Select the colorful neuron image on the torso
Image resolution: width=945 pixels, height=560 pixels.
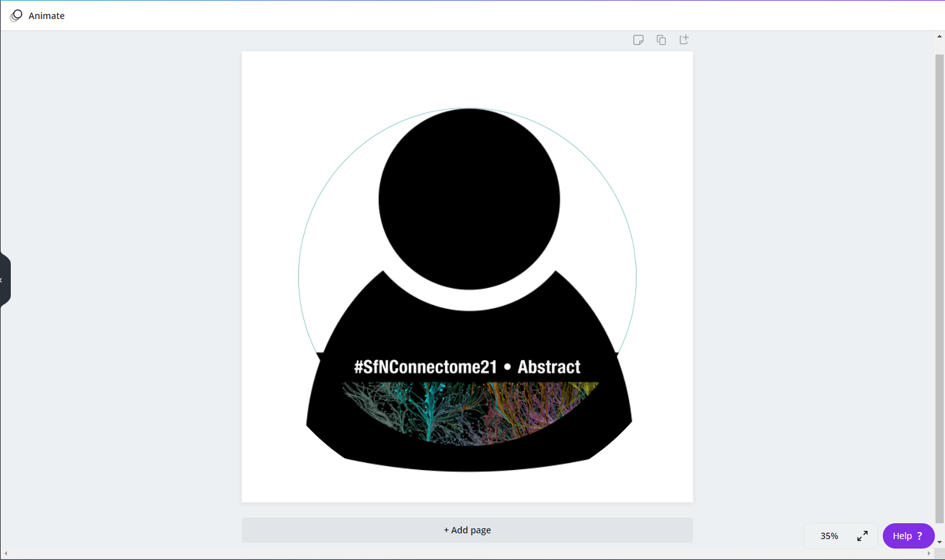tap(470, 413)
